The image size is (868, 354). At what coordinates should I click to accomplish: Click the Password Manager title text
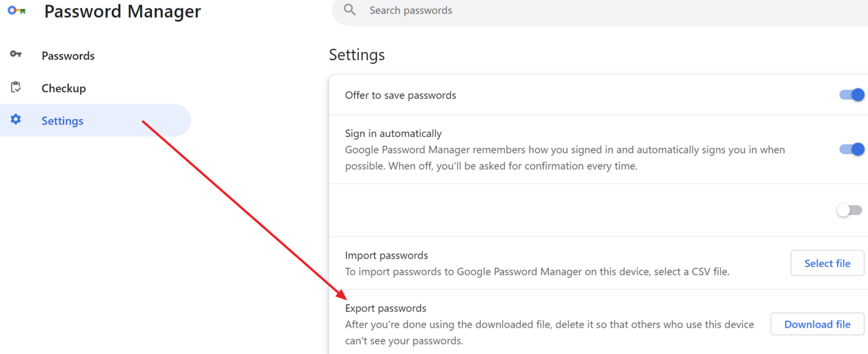coord(123,11)
